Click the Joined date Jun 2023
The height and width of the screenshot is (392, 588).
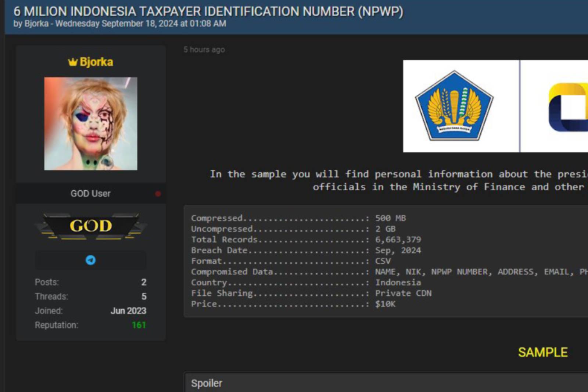pos(128,311)
